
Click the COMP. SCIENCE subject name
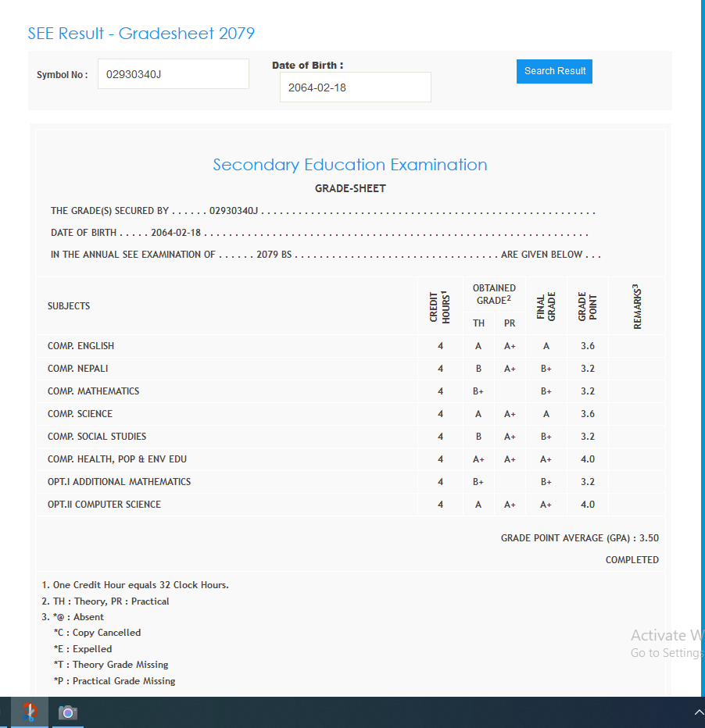[81, 414]
